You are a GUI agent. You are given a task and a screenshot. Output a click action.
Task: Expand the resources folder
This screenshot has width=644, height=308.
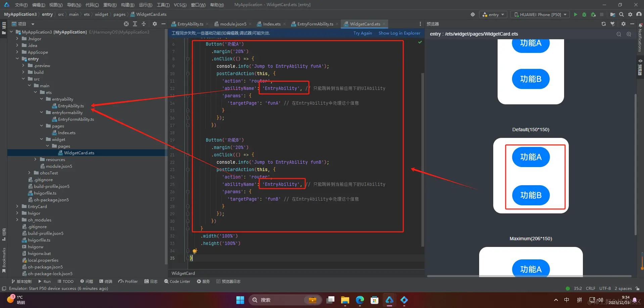(x=35, y=159)
